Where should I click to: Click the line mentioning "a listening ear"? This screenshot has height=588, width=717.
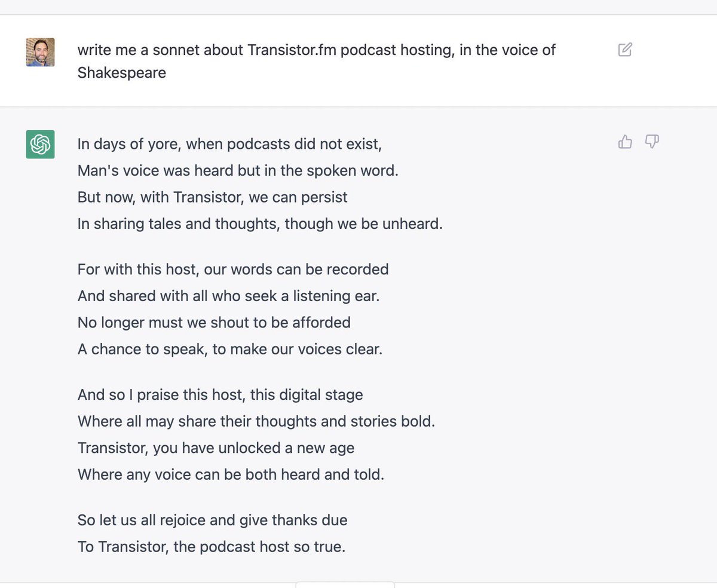229,295
